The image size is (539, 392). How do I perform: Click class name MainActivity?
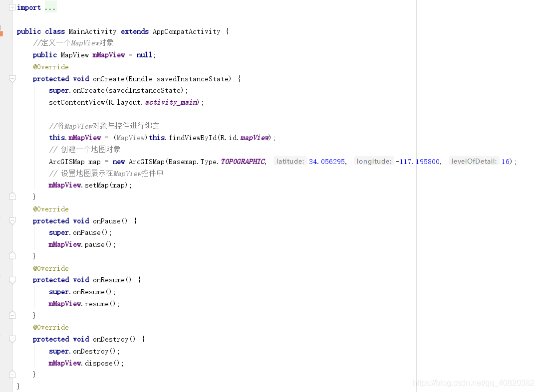(92, 31)
